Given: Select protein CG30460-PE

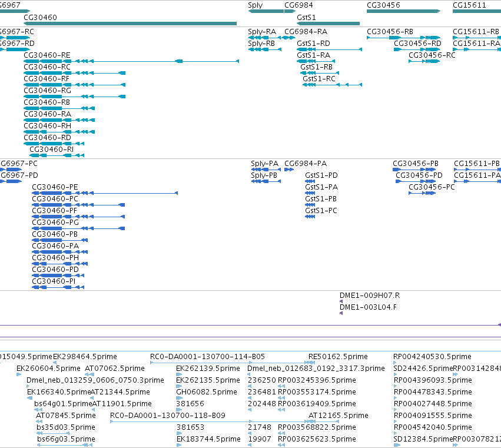Looking at the screenshot, I should pyautogui.click(x=55, y=187).
